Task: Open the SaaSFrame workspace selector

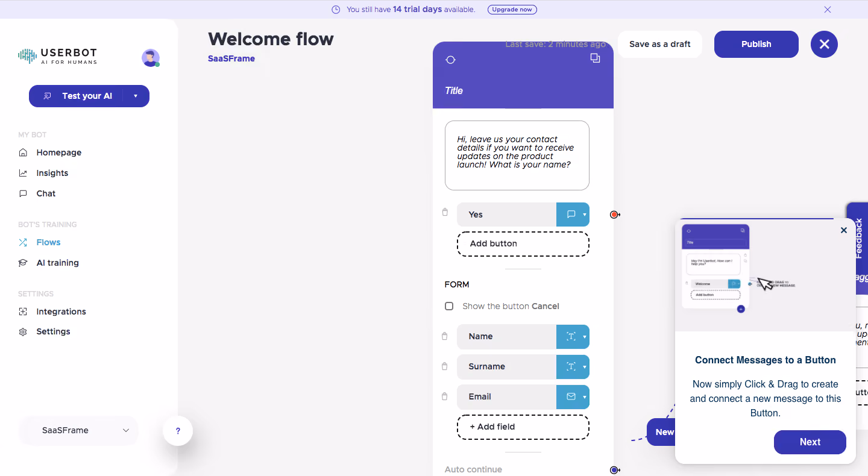Action: pyautogui.click(x=78, y=430)
